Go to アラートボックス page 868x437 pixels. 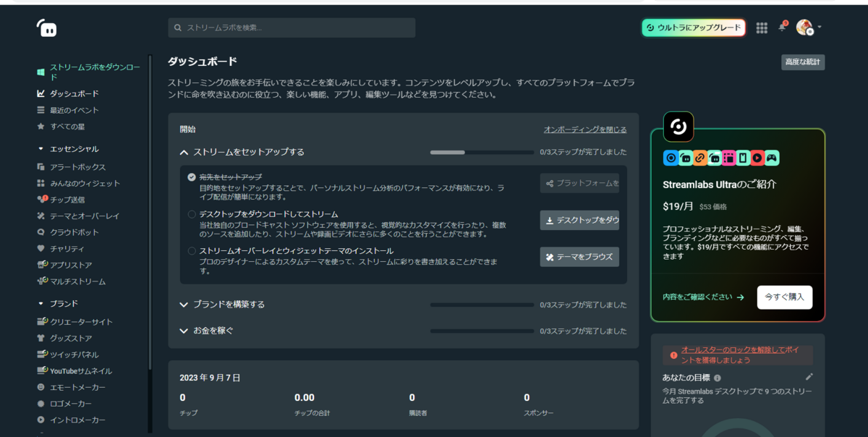(77, 167)
